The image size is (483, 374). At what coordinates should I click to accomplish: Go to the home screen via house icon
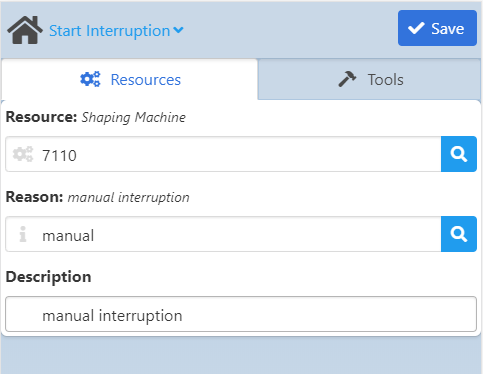[25, 30]
